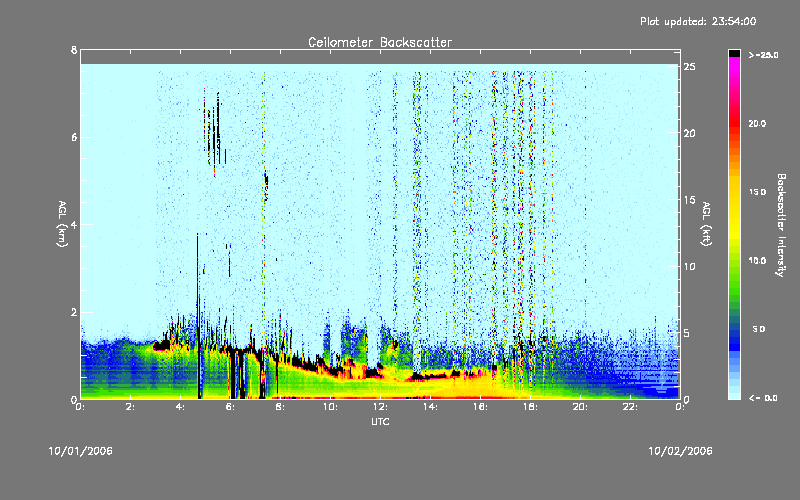Click the 4: hour tick label
Viewport: 800px width, 500px height.
[x=181, y=407]
